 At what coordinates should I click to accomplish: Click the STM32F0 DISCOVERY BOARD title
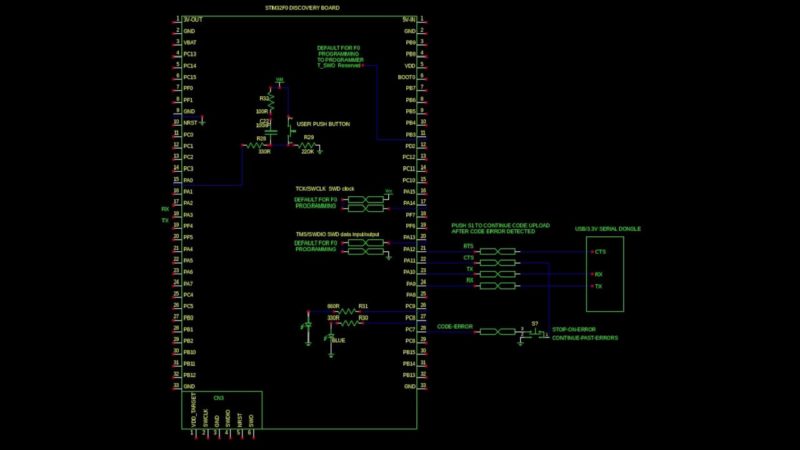pyautogui.click(x=302, y=8)
